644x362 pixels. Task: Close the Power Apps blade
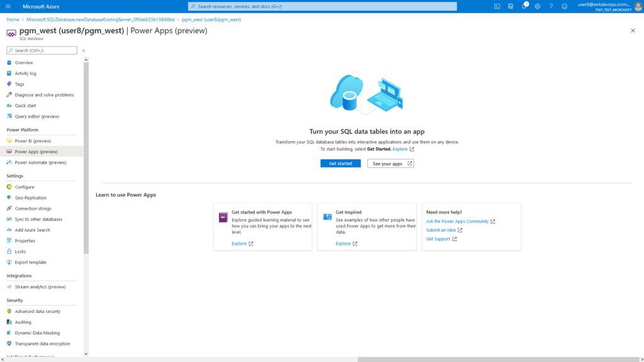coord(633,30)
